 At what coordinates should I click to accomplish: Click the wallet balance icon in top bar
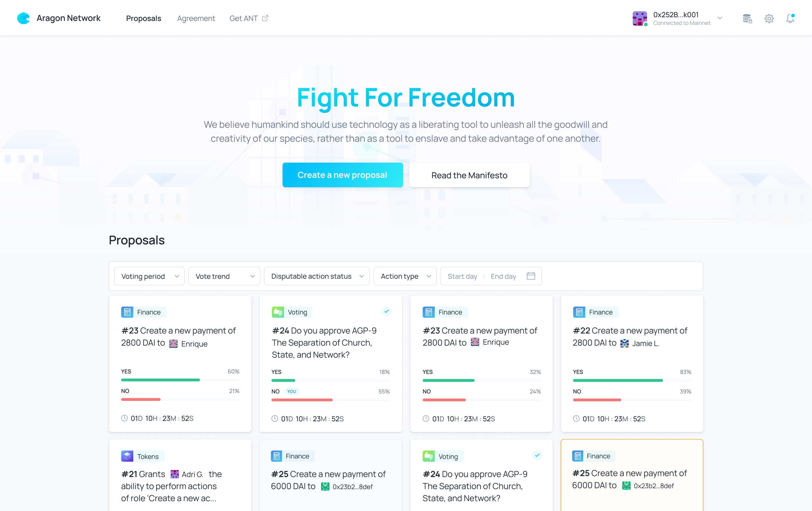747,18
